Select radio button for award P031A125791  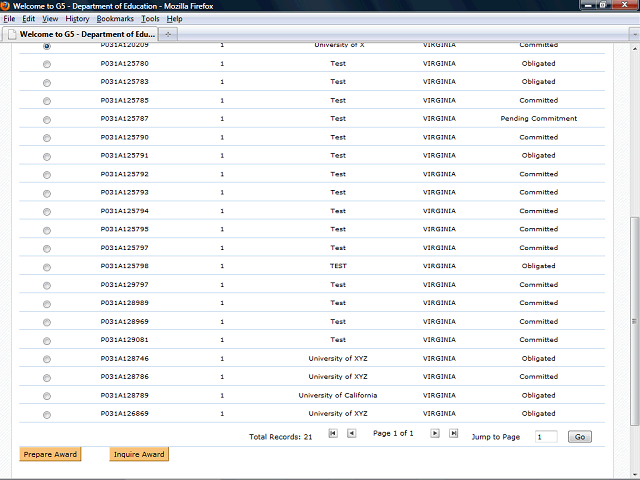point(47,157)
